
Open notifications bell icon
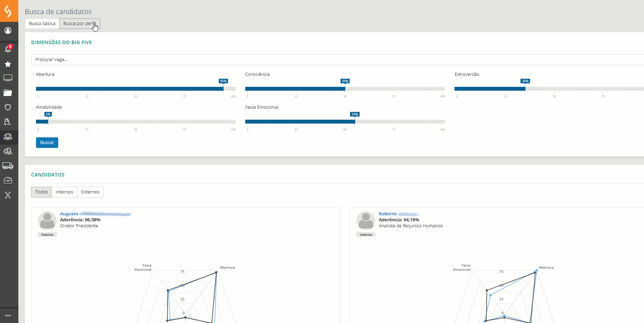tap(8, 49)
